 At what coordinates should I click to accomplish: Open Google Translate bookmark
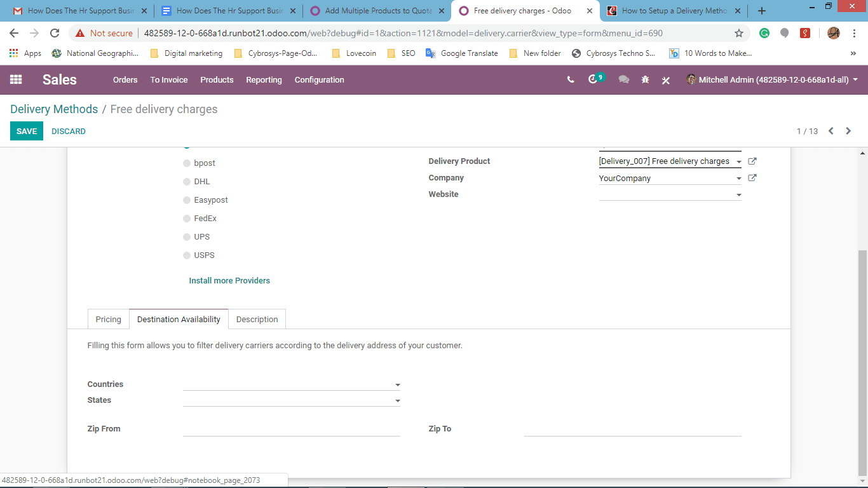(462, 53)
